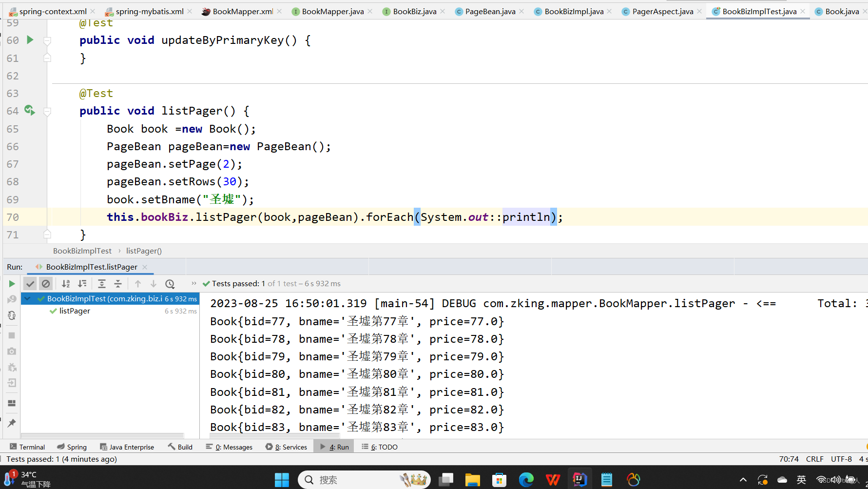Open the BookMapper.java tab

pyautogui.click(x=332, y=11)
